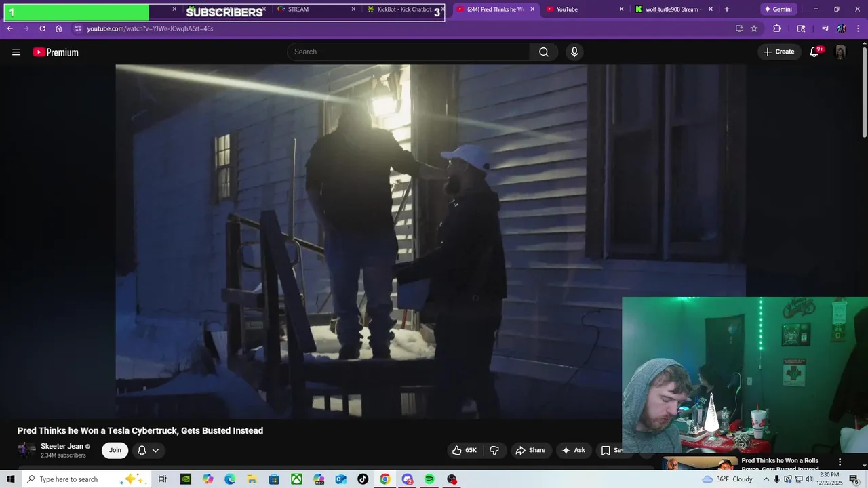This screenshot has width=868, height=488.
Task: Share the video
Action: pos(530,450)
